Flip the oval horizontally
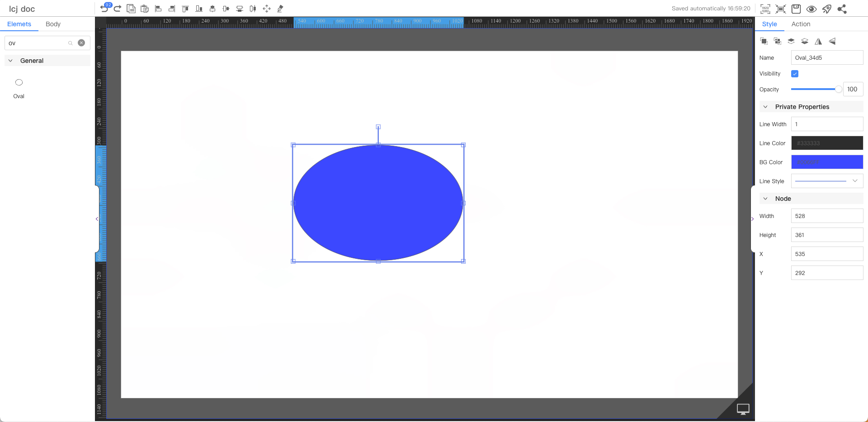This screenshot has height=422, width=868. (x=818, y=41)
